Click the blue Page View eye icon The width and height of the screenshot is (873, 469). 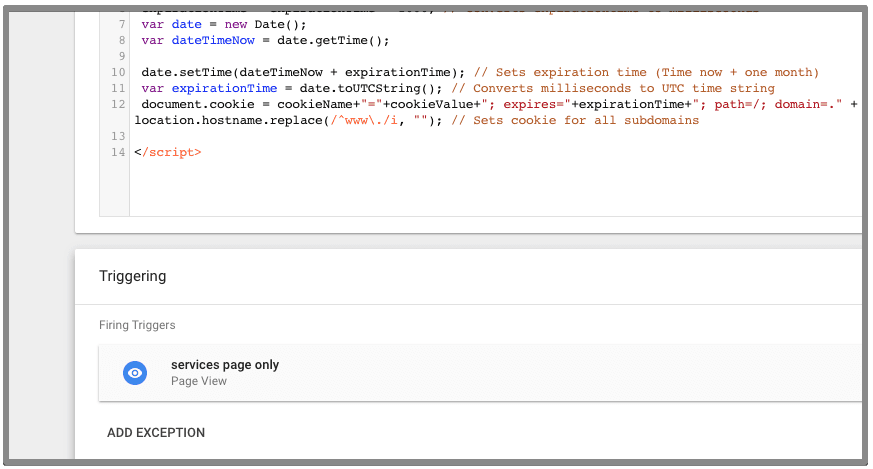(135, 373)
